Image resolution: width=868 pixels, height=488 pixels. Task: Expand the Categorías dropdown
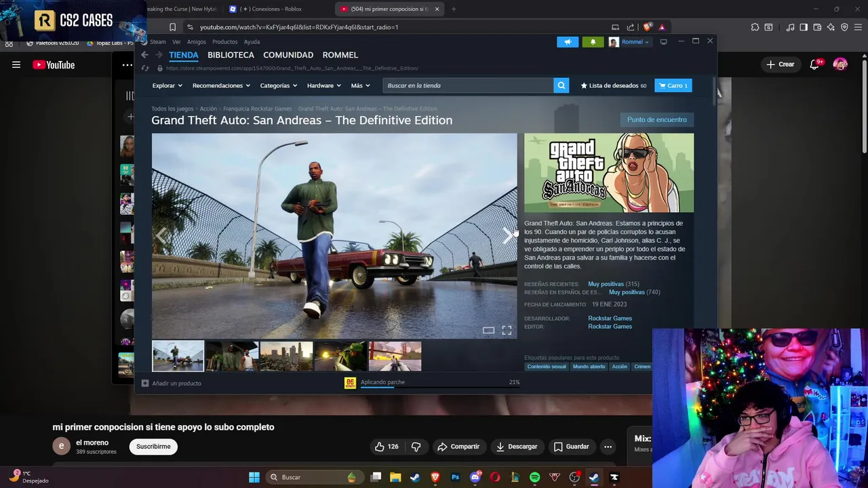pos(278,85)
